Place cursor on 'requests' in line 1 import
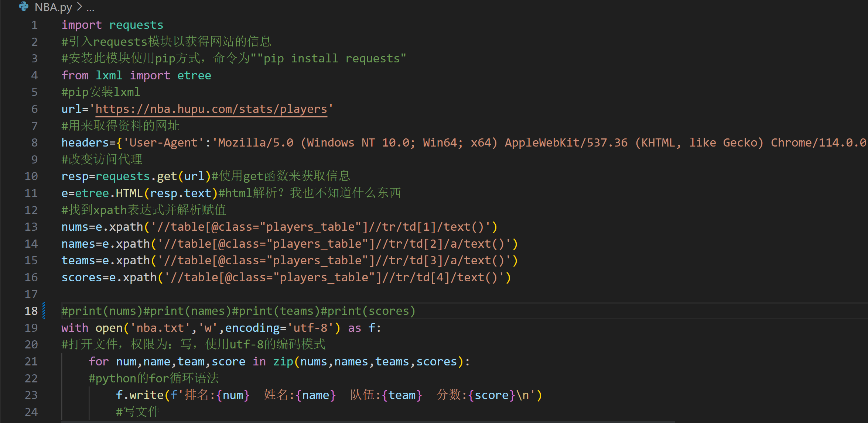 pos(136,25)
